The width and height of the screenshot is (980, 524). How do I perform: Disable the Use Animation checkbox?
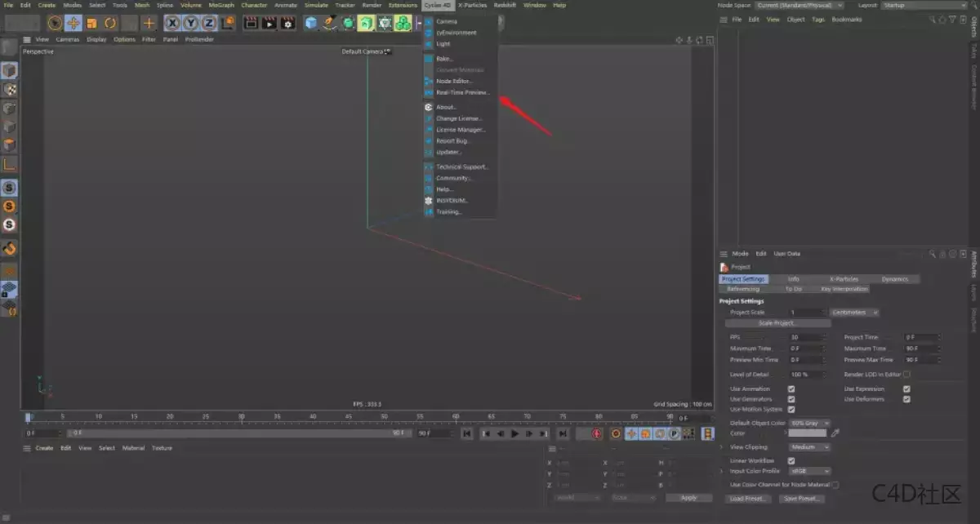click(x=791, y=389)
